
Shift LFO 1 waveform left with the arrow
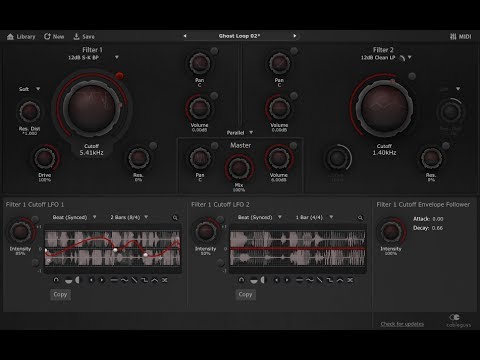(91, 280)
